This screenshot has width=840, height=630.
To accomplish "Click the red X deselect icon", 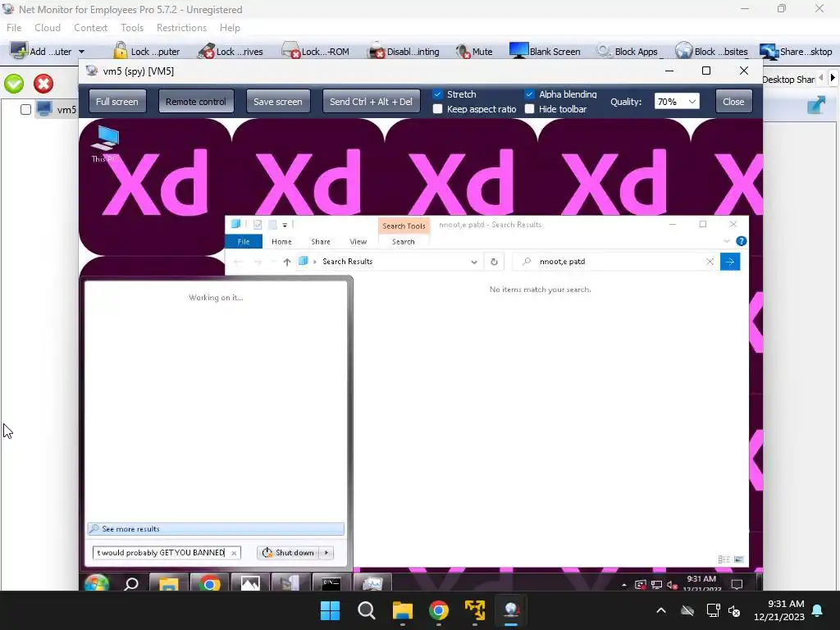I will [x=43, y=84].
